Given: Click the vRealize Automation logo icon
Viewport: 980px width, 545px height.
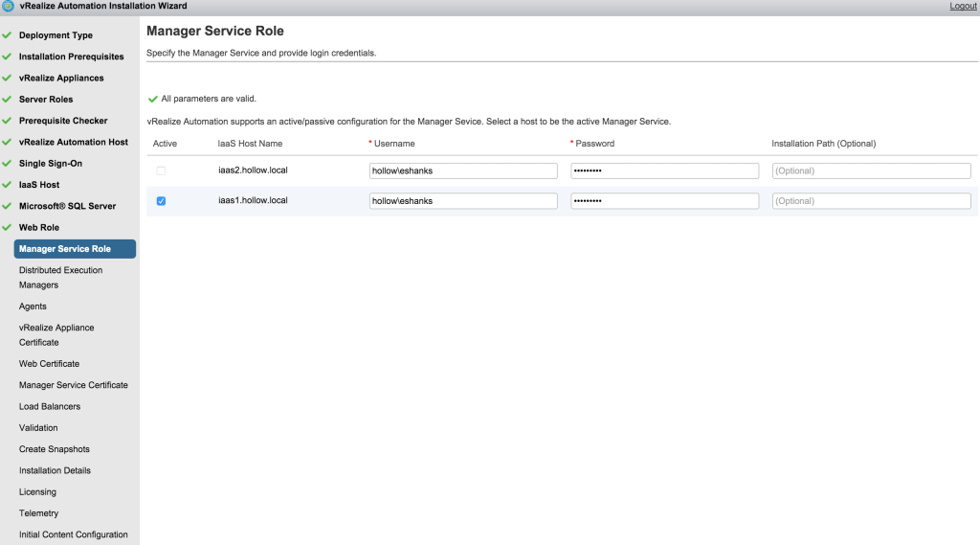Looking at the screenshot, I should tap(8, 6).
